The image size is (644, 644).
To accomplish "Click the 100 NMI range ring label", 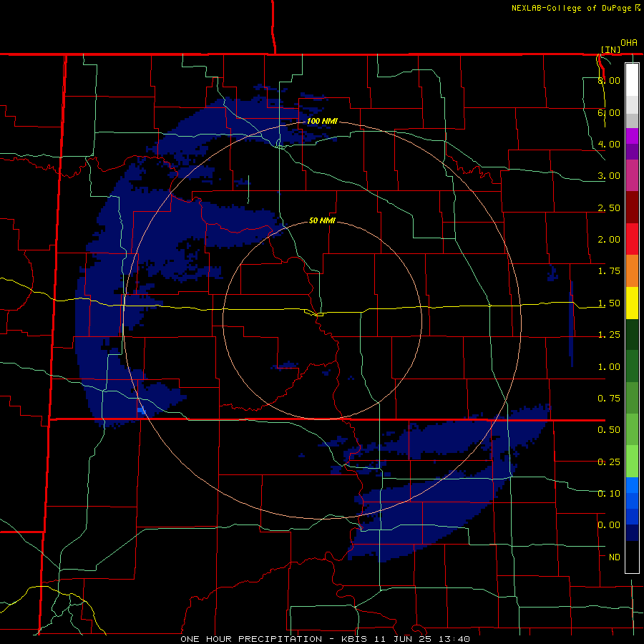I will pos(322,121).
